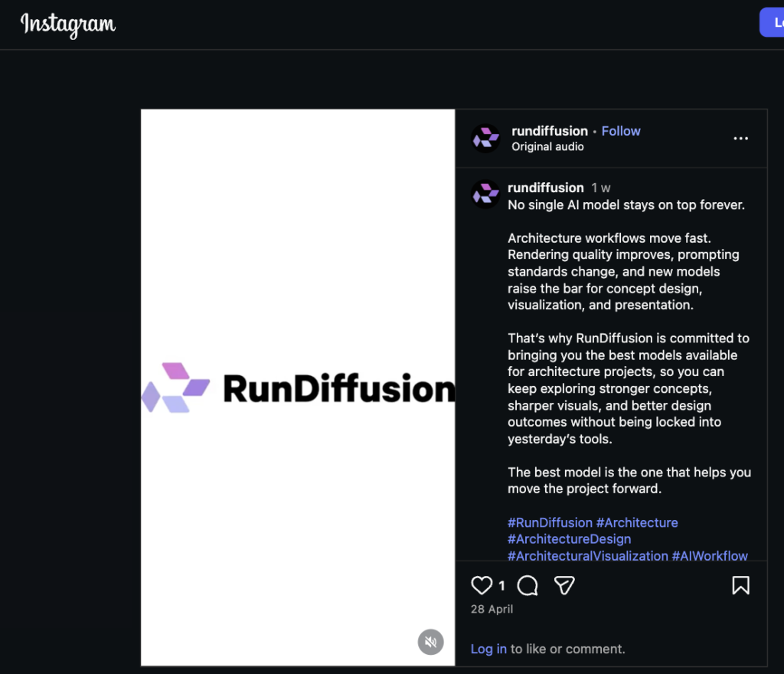Open the #AIWorkflow hashtag
This screenshot has height=674, width=784.
[x=710, y=555]
